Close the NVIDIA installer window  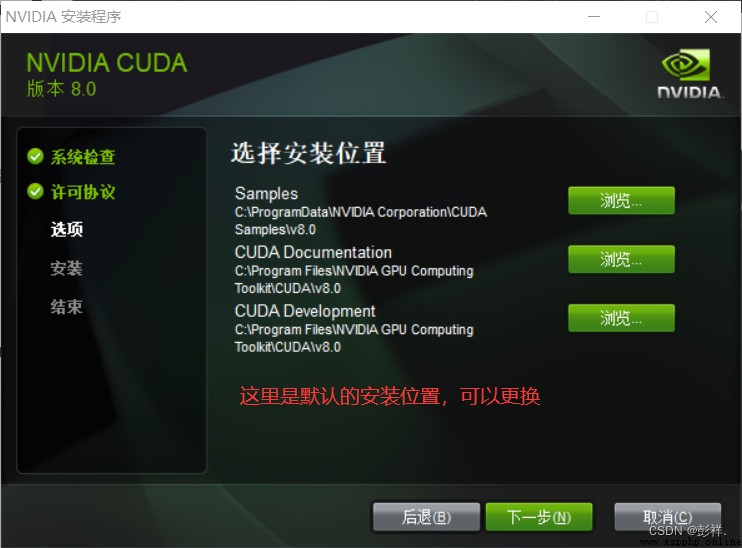click(711, 17)
